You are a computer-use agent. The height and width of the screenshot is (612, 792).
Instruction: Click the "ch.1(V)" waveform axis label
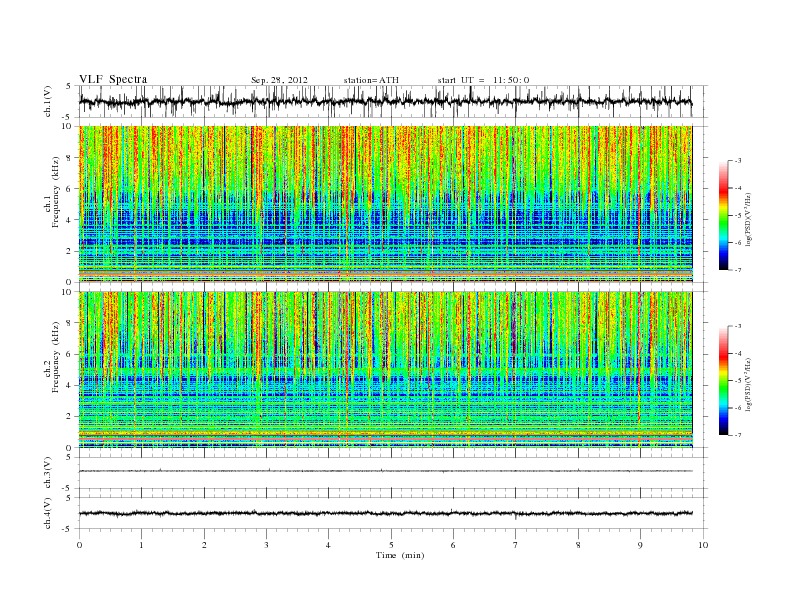click(48, 102)
